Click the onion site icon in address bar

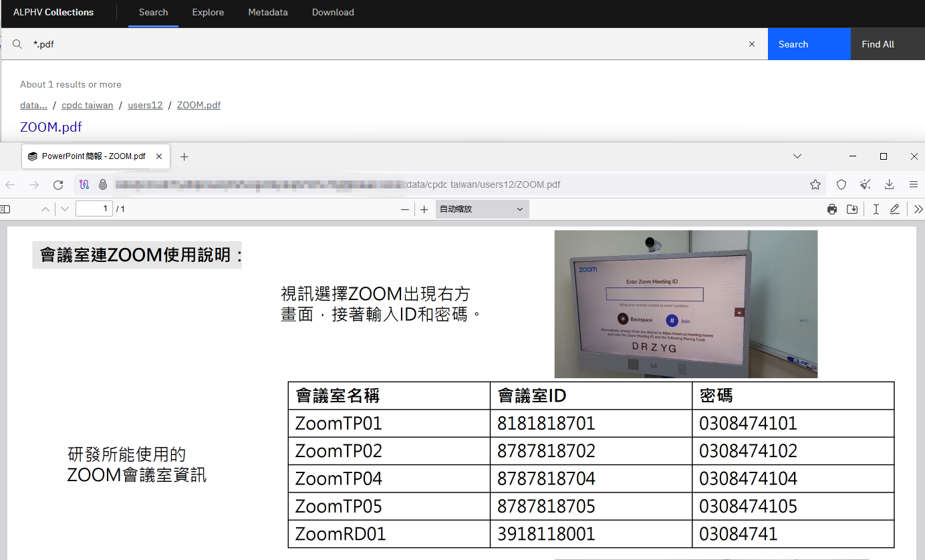(103, 184)
